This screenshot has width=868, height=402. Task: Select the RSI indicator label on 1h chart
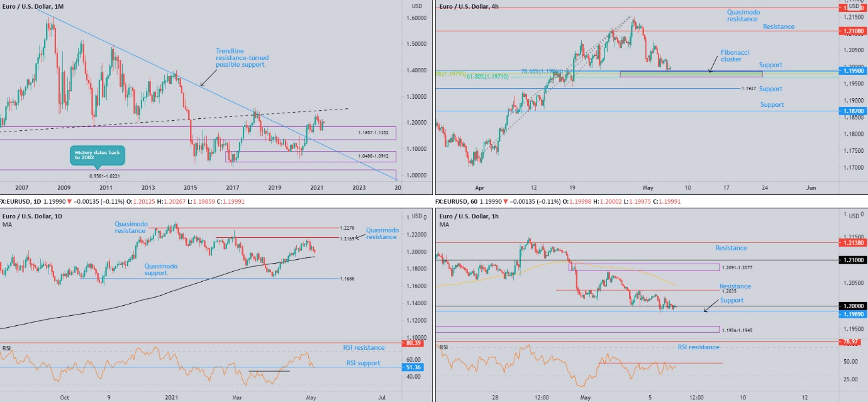click(x=443, y=347)
